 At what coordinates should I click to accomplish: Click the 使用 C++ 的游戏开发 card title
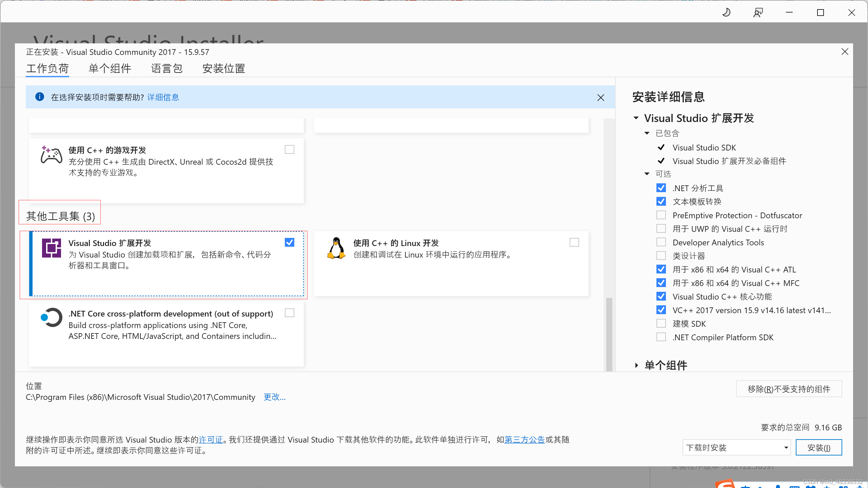pos(107,150)
